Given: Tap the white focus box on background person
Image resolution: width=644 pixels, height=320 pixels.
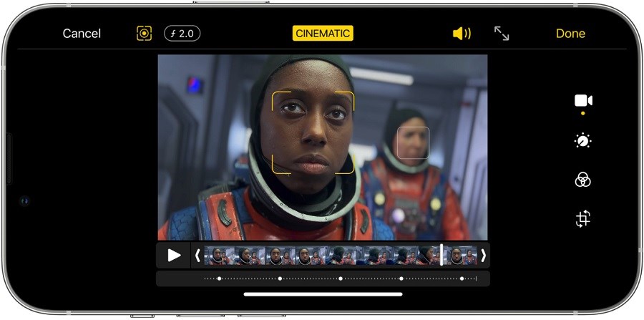Looking at the screenshot, I should [413, 142].
